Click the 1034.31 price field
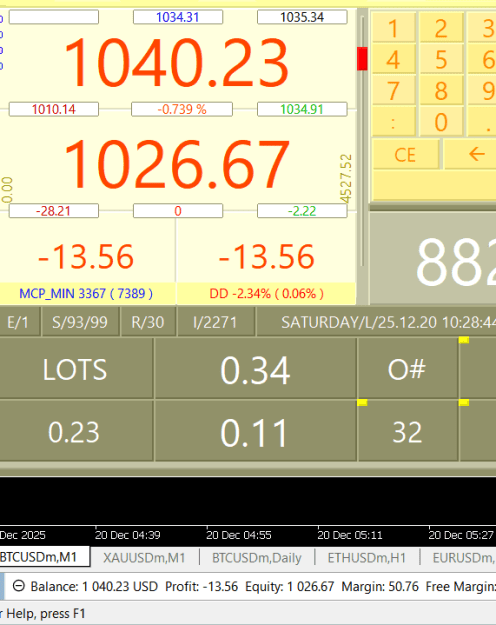 [x=178, y=17]
